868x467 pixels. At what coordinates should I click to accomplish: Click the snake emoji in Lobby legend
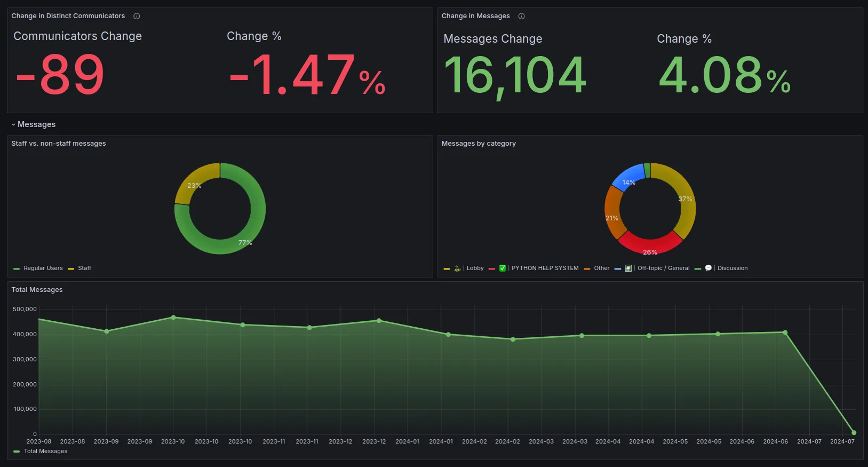(457, 268)
